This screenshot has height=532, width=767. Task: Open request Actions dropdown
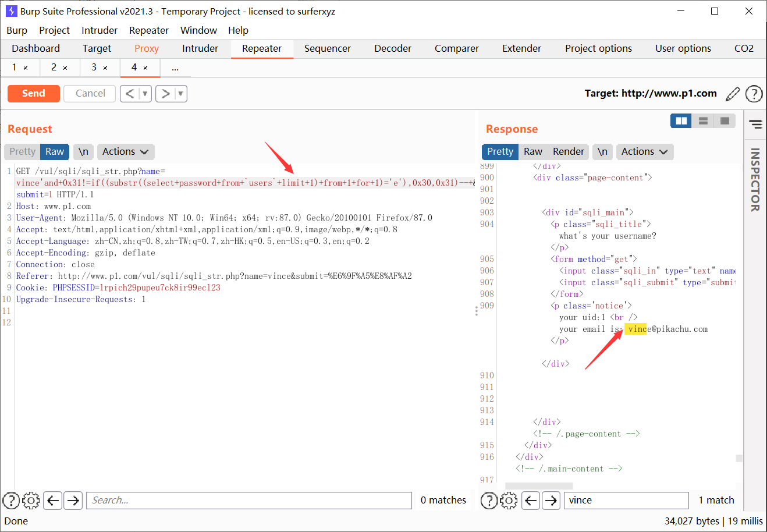[126, 152]
